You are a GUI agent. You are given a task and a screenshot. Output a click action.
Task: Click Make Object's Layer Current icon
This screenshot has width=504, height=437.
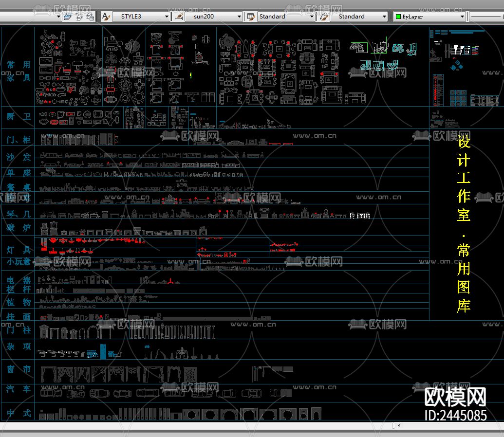coord(68,17)
